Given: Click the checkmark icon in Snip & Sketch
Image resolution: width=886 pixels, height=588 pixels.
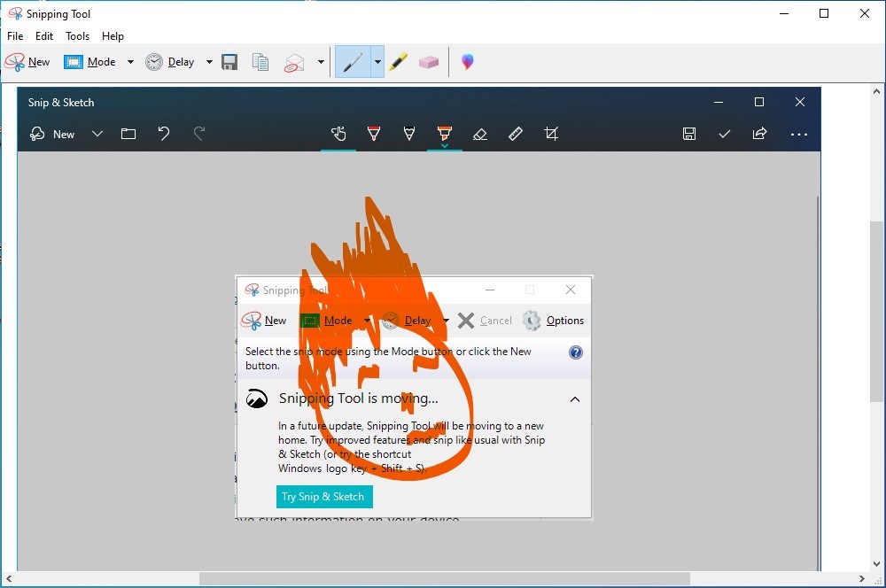Looking at the screenshot, I should 725,134.
